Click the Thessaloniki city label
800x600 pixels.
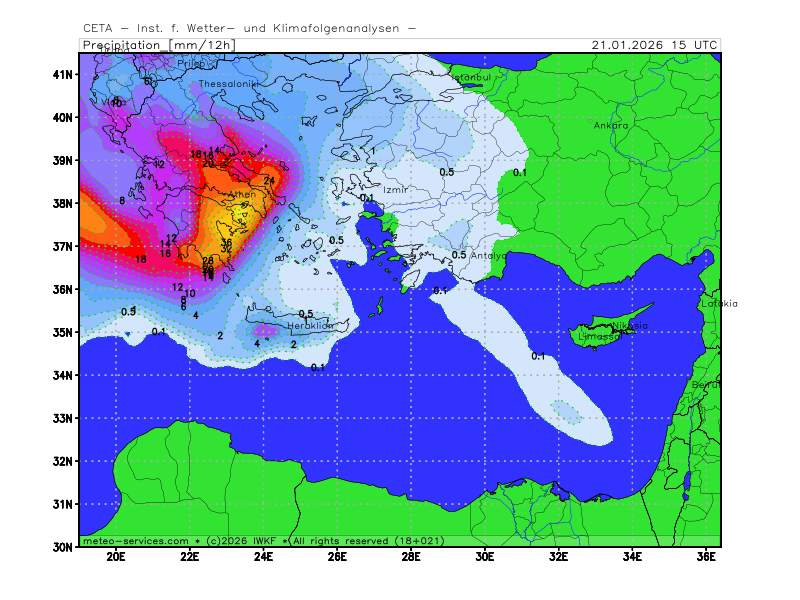(228, 84)
